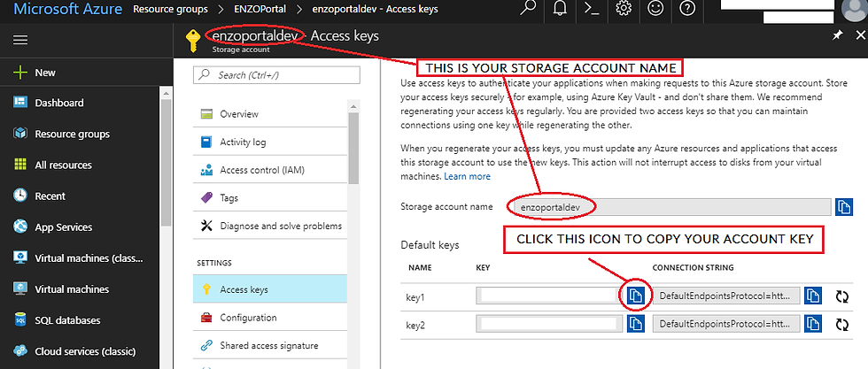Image resolution: width=868 pixels, height=369 pixels.
Task: Click the key2 connection string field
Action: click(x=726, y=324)
